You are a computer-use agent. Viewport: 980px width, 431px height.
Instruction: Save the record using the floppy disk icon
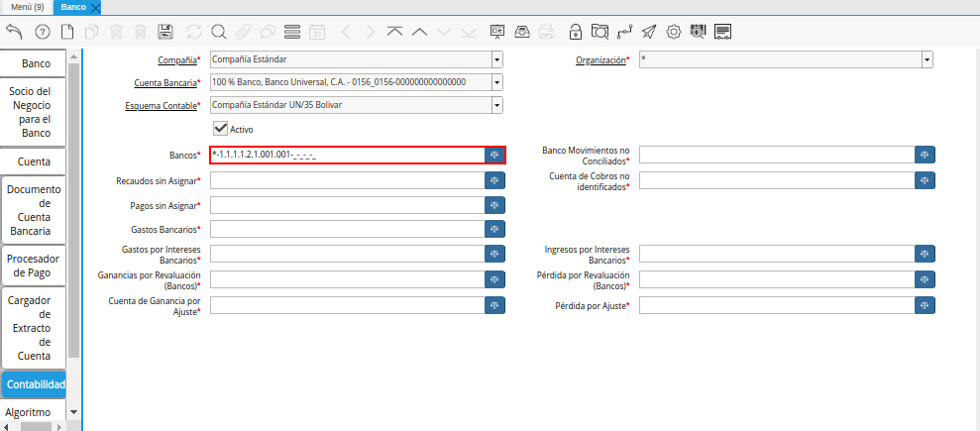(x=165, y=32)
